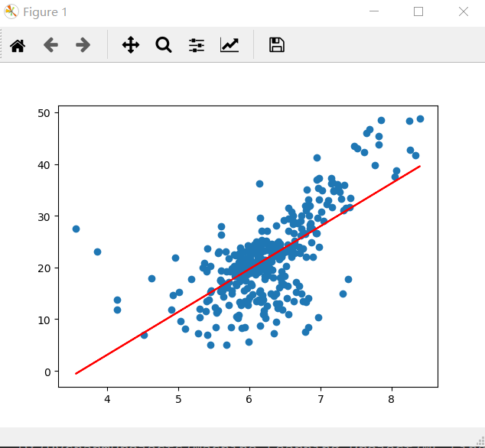Open Edit axis and curve parameters icon
Screen dimensions: 485x448
pyautogui.click(x=229, y=45)
